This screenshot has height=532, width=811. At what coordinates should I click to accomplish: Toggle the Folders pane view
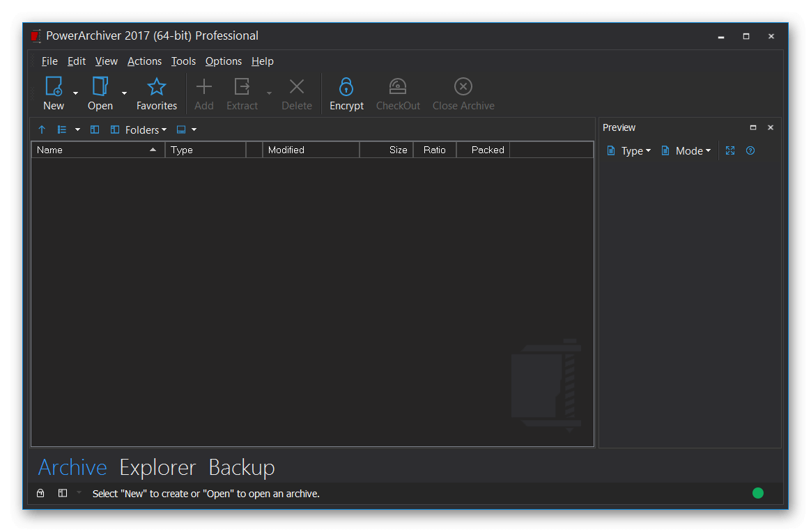(138, 130)
